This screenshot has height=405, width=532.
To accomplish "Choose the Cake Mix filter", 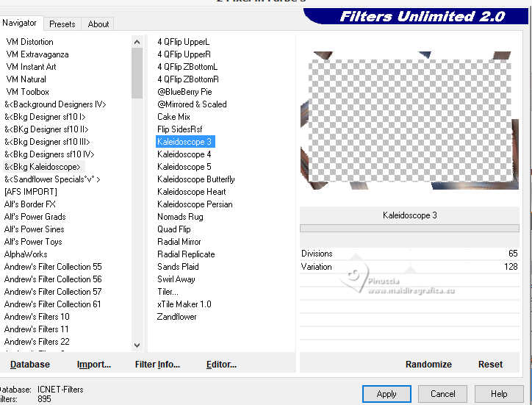I will click(173, 117).
